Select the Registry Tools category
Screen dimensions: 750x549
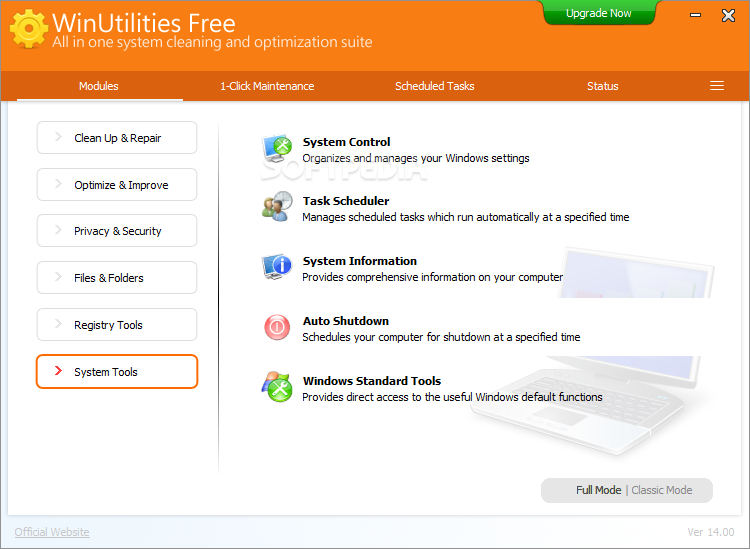tap(117, 325)
